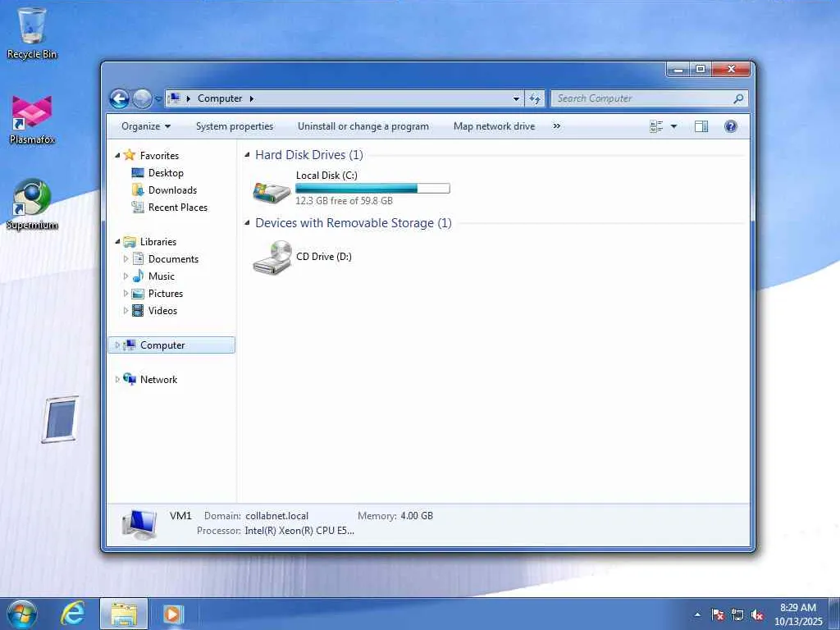Open the address bar previous locations dropdown
Screen dimensions: 840x630
[x=516, y=98]
